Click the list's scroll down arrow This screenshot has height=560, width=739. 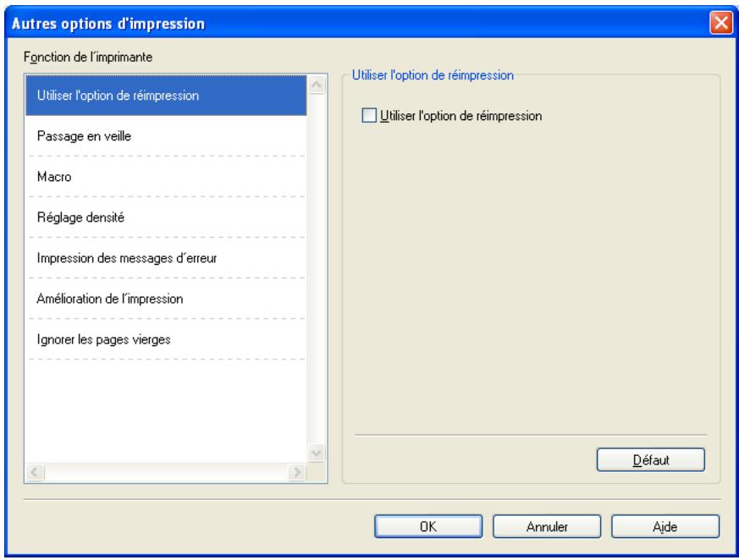click(x=317, y=453)
